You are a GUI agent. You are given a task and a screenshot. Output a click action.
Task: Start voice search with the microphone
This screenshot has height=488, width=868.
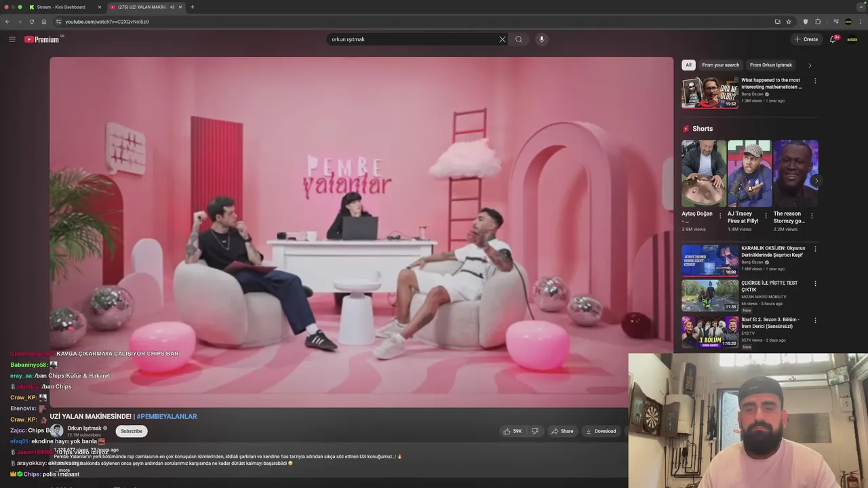541,39
